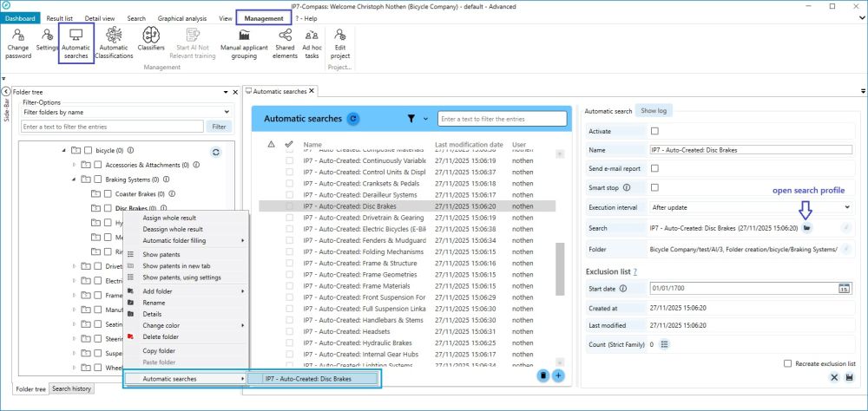Expand the Accessories & Attachments folder
This screenshot has width=868, height=411.
point(75,165)
